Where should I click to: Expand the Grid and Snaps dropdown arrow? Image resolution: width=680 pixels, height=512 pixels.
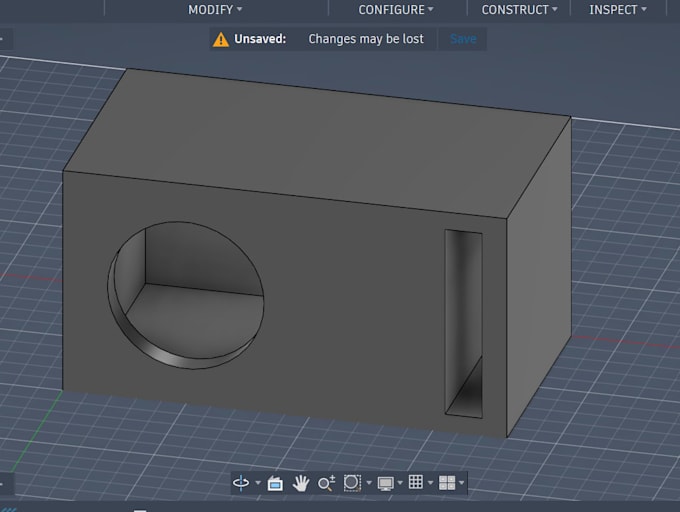430,483
